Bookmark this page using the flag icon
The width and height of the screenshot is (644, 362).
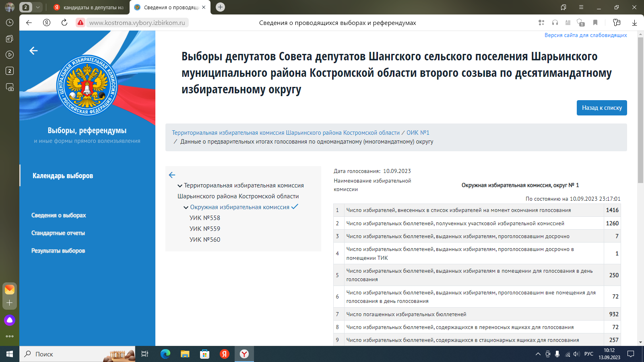[595, 23]
